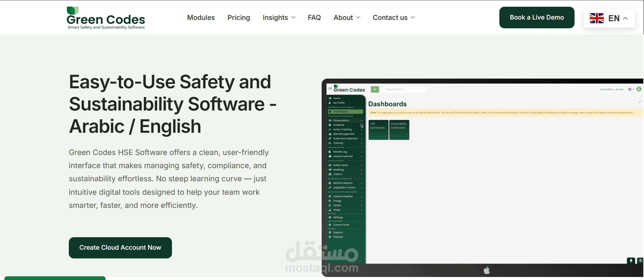Click the hamburger menu icon in the app mockup
644x280 pixels.
(x=330, y=89)
